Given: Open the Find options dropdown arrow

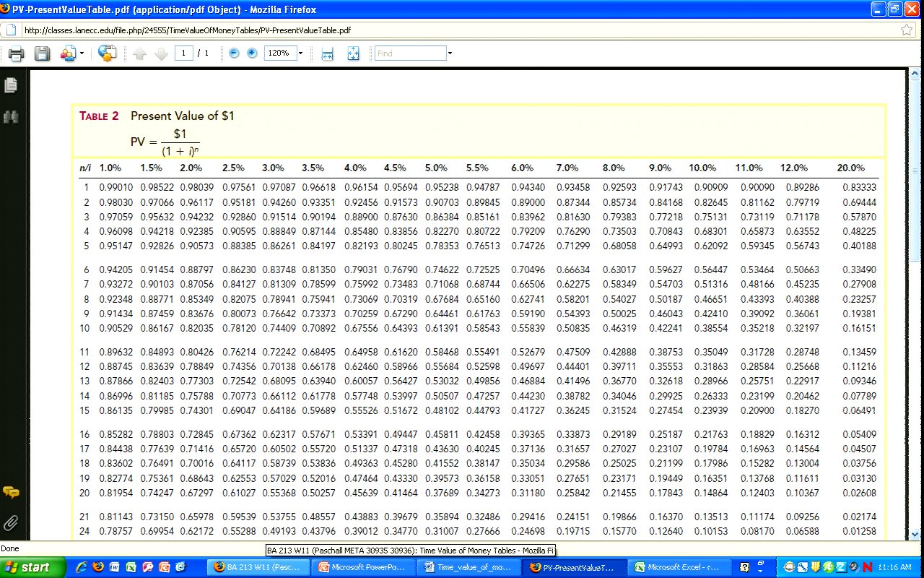Looking at the screenshot, I should [450, 53].
